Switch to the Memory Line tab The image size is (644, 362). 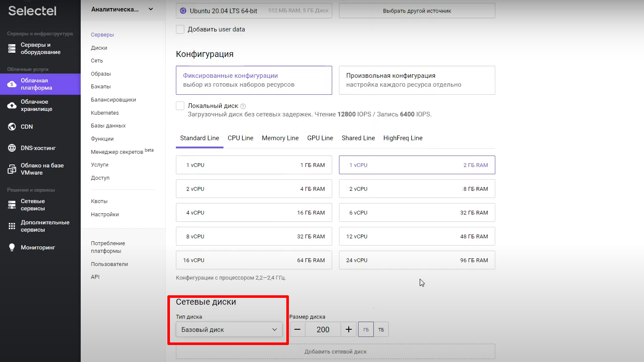(280, 138)
